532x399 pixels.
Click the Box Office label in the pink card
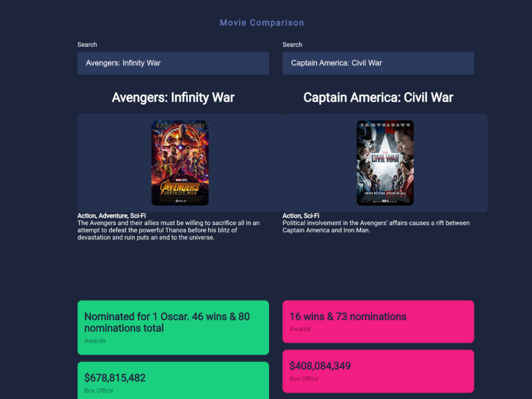pyautogui.click(x=304, y=379)
